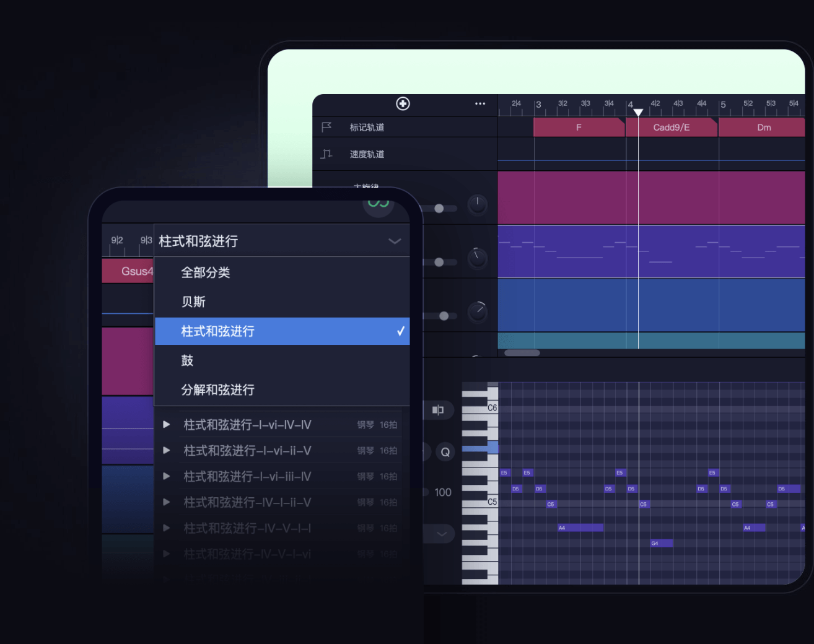Play the I–vi–ii–V progression preview

[x=167, y=451]
